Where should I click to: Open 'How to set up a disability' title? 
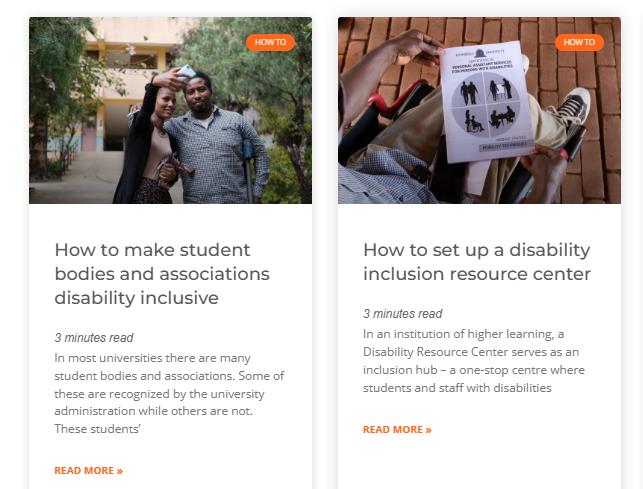(x=476, y=261)
